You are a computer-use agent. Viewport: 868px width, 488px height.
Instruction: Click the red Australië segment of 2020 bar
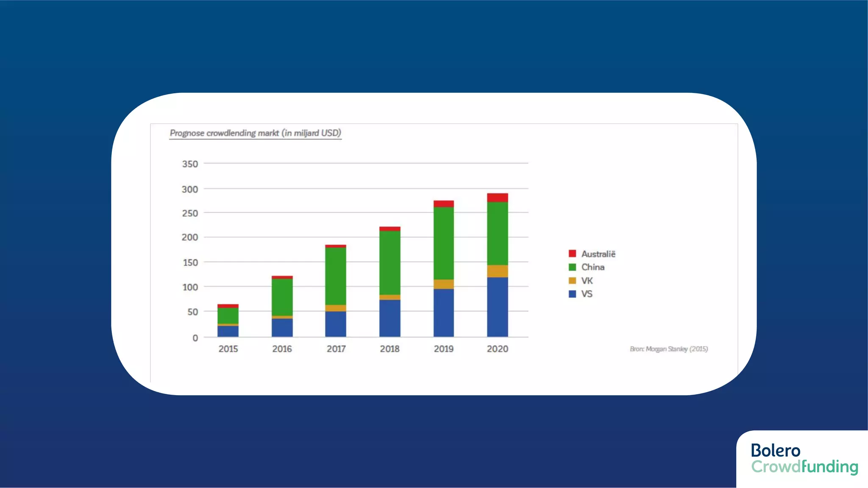point(497,198)
